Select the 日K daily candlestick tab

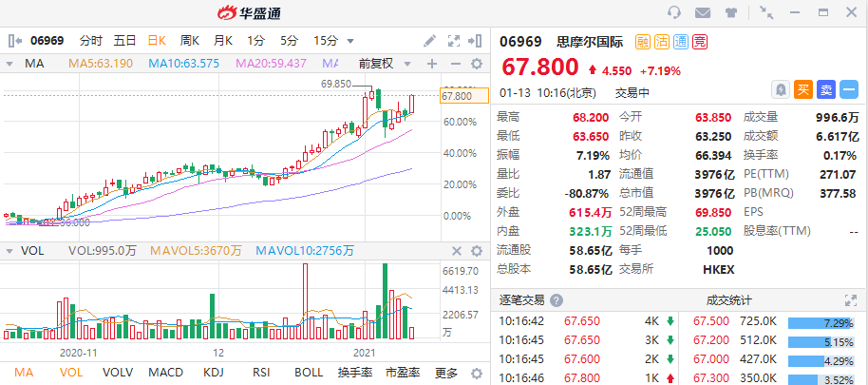(x=157, y=41)
